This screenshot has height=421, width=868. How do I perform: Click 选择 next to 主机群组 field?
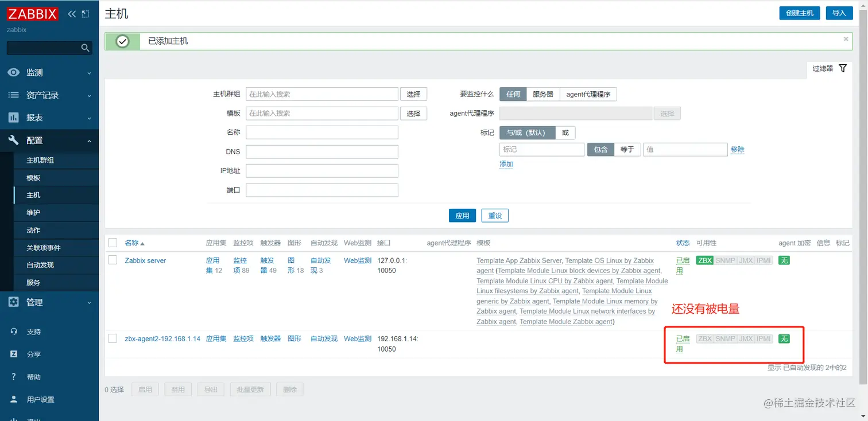tap(414, 94)
